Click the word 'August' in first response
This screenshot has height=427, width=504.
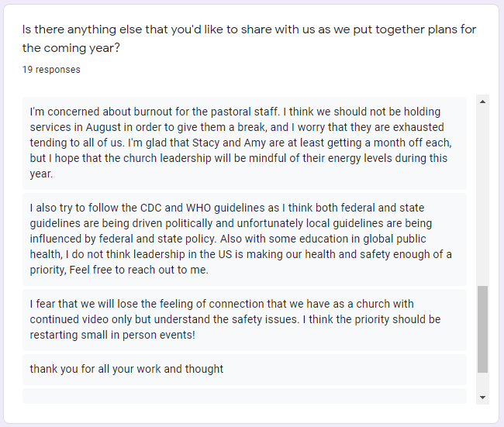tap(103, 128)
